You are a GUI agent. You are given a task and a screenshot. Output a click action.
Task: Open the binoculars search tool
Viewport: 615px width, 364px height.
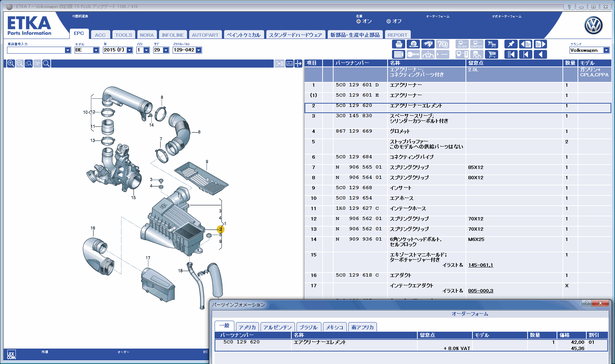pyautogui.click(x=428, y=44)
